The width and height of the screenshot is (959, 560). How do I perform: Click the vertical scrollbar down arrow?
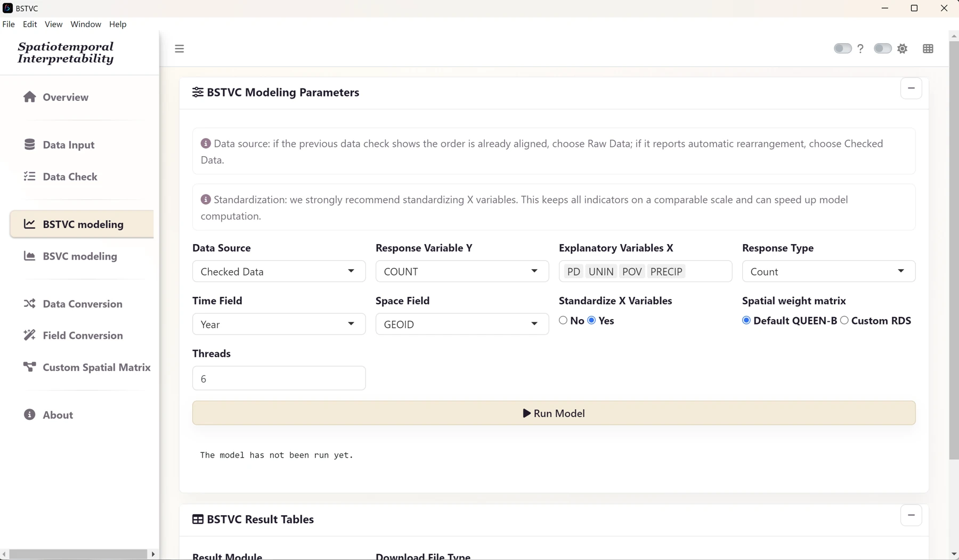click(954, 554)
